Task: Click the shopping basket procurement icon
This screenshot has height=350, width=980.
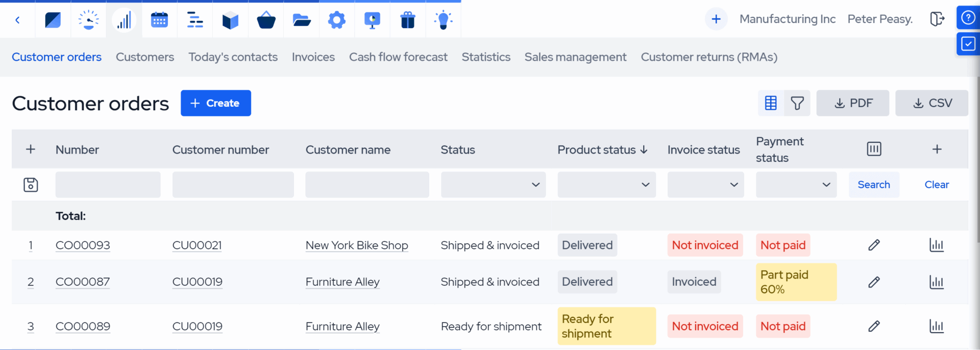Action: click(x=266, y=20)
